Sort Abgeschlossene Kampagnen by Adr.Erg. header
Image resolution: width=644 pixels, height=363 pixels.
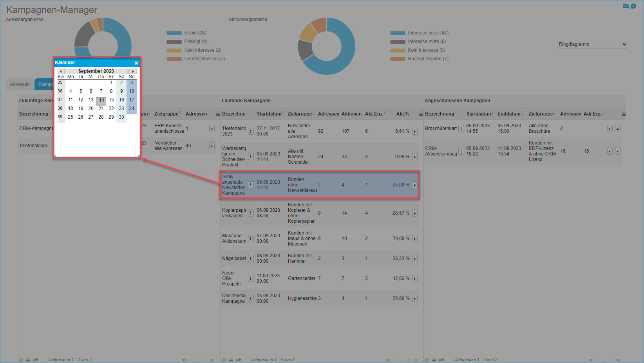(x=593, y=114)
